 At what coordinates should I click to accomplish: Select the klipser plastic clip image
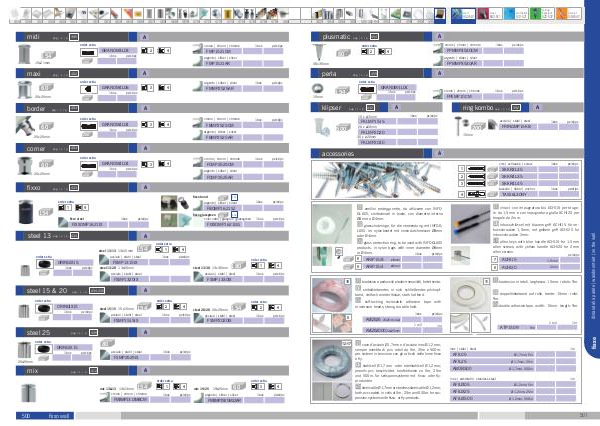point(321,127)
